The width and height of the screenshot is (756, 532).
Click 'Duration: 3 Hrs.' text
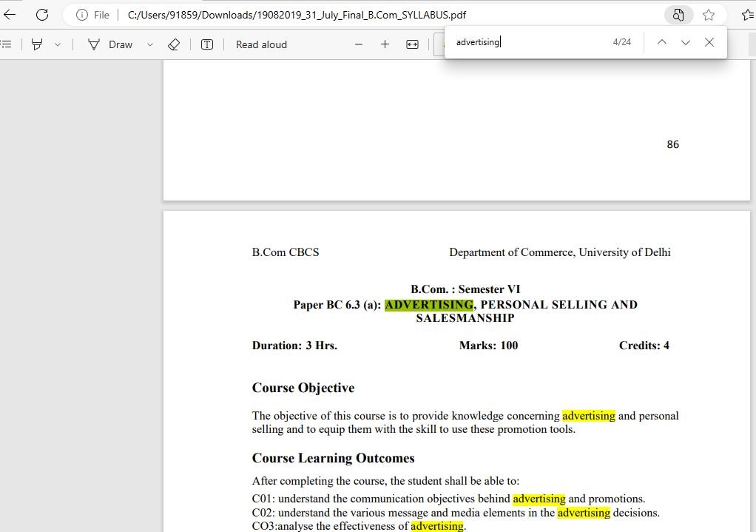(x=294, y=346)
